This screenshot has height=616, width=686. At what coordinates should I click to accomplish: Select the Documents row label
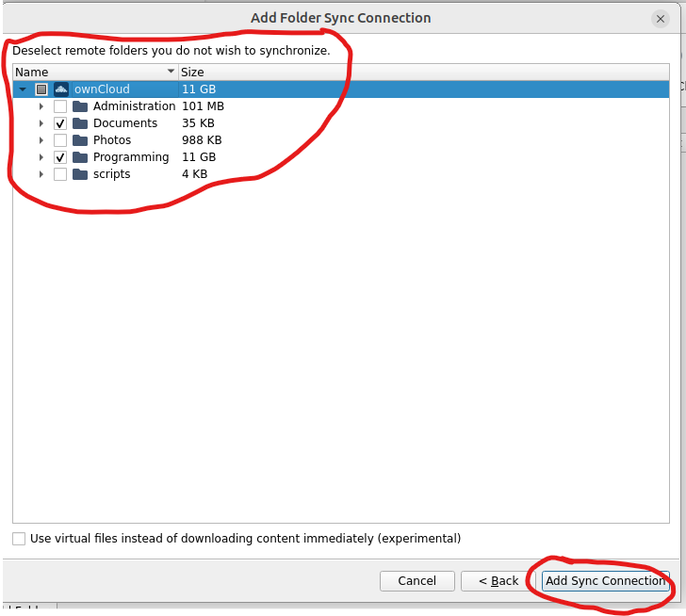[x=125, y=123]
